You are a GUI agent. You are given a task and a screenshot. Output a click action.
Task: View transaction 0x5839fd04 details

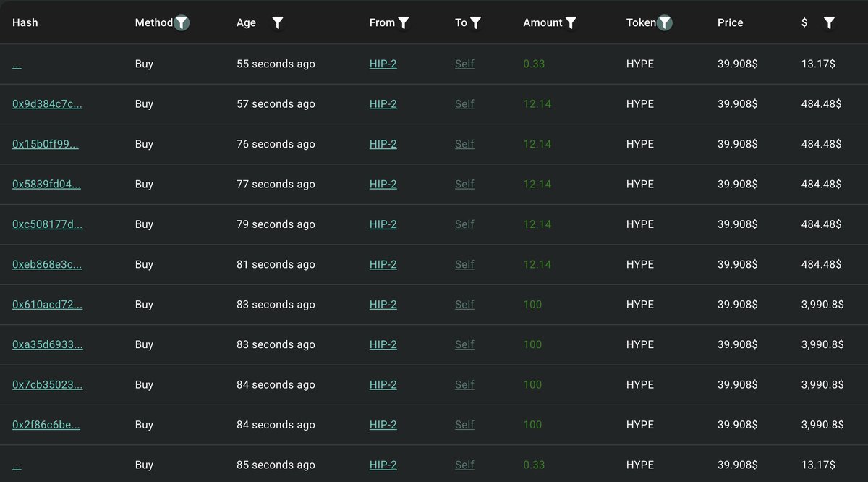click(46, 185)
